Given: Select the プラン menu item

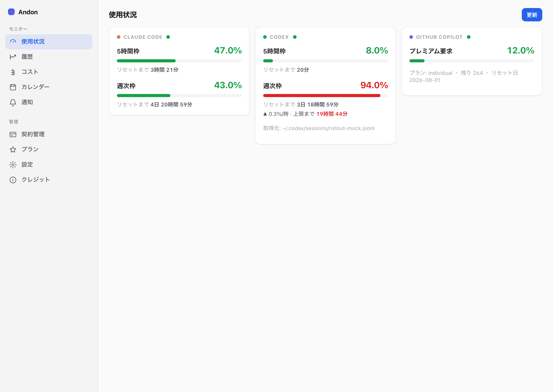Looking at the screenshot, I should 49,149.
